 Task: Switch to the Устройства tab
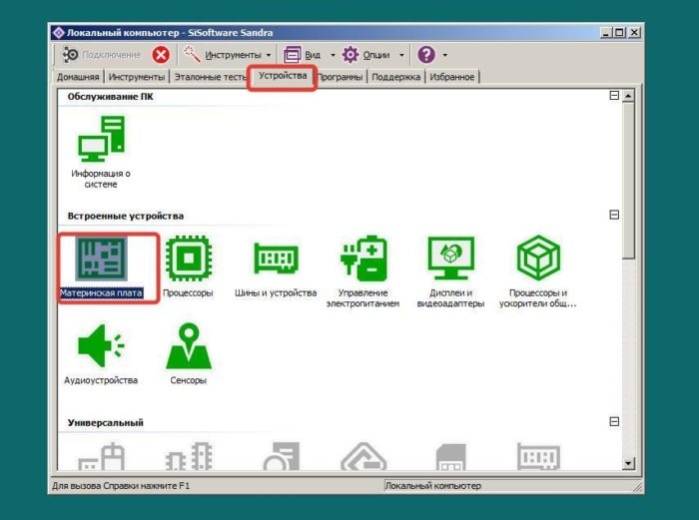[x=283, y=76]
